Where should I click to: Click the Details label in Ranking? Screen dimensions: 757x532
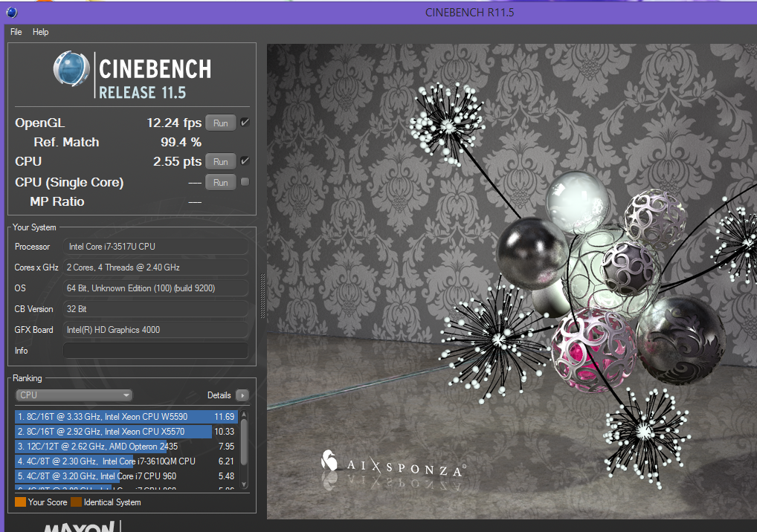click(x=219, y=395)
